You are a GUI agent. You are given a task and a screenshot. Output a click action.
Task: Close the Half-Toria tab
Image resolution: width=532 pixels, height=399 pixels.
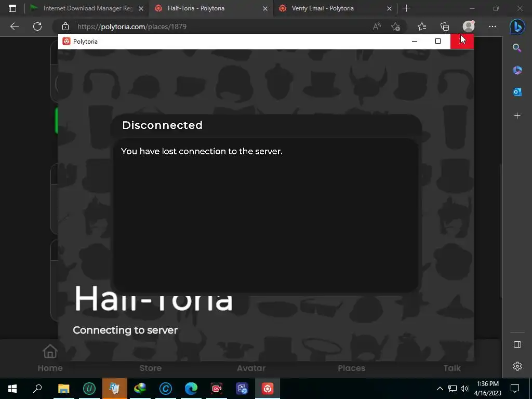(265, 9)
